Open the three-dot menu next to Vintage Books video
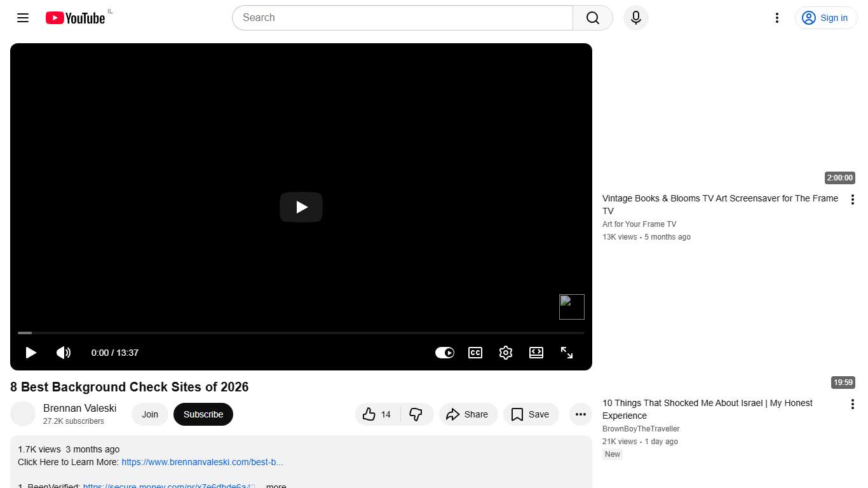 click(853, 199)
